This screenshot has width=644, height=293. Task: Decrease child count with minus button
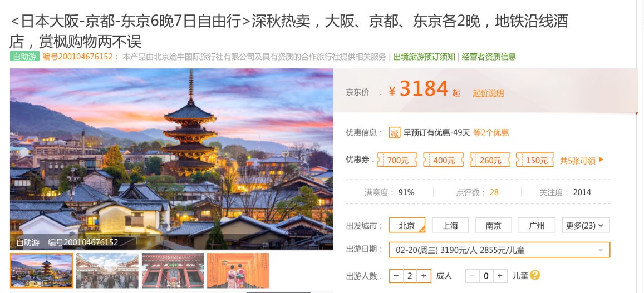[472, 276]
